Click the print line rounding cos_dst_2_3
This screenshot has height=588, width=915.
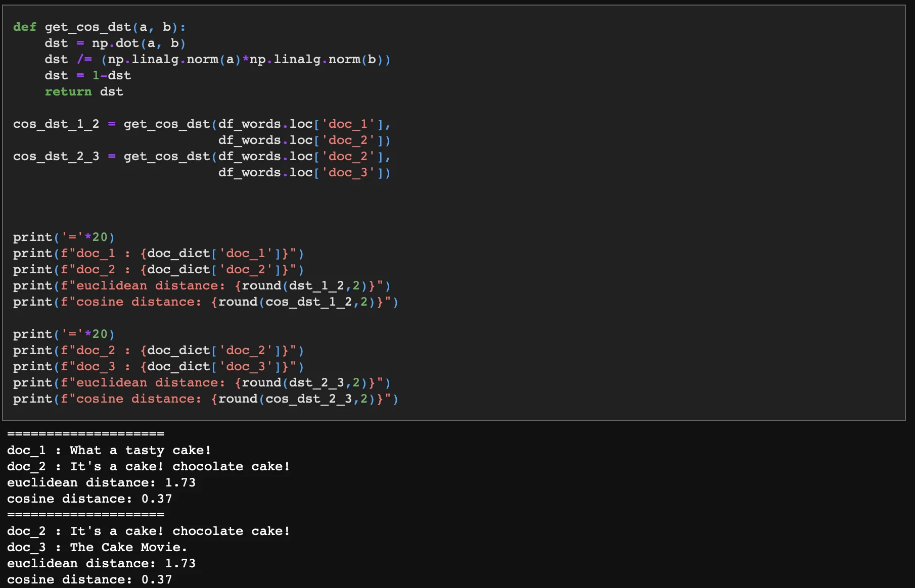point(205,399)
